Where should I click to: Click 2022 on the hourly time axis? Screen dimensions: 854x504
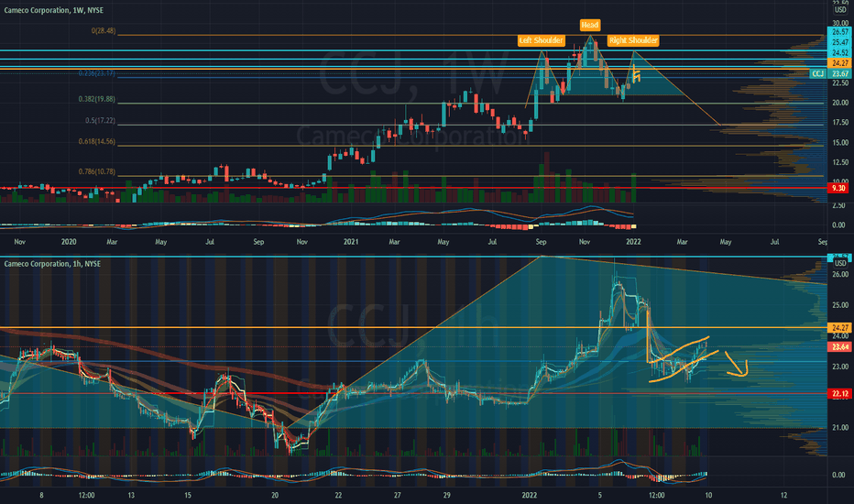(530, 495)
